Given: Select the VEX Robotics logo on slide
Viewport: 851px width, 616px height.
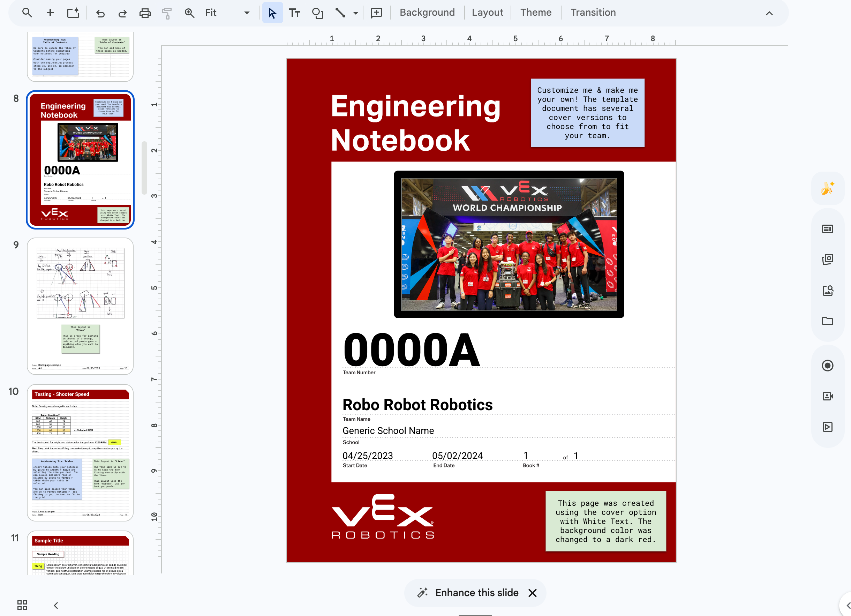Looking at the screenshot, I should pos(383,517).
